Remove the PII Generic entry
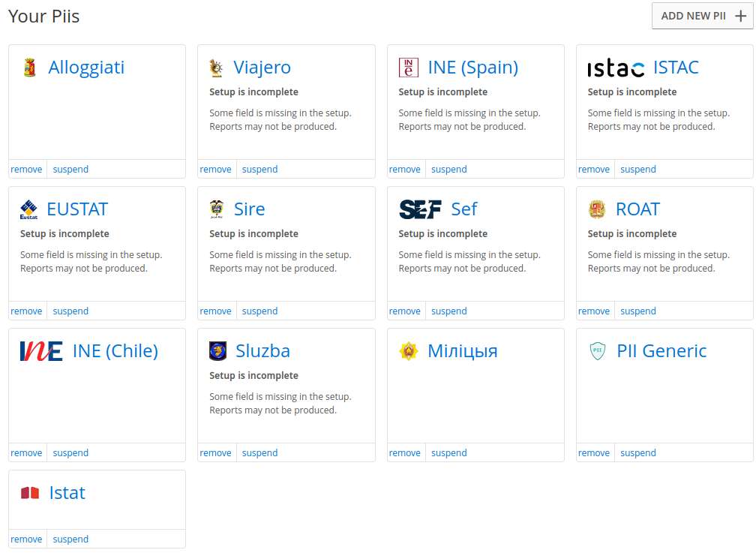The height and width of the screenshot is (556, 756). (593, 452)
